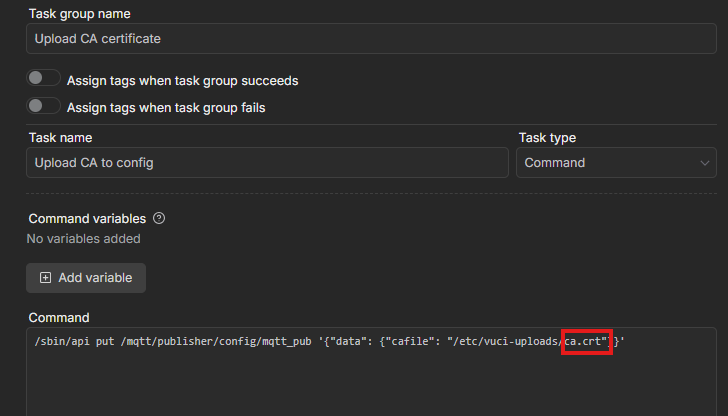The image size is (728, 416).
Task: Click inside the Command text area
Action: coord(370,385)
